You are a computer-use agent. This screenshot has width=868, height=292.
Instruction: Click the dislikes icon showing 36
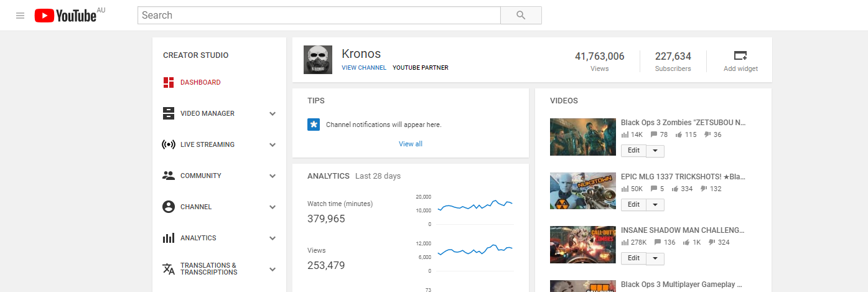coord(707,134)
